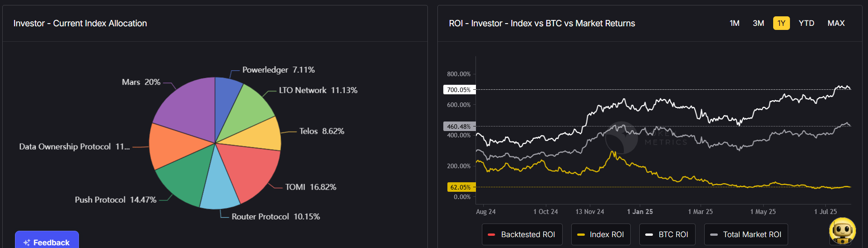The width and height of the screenshot is (868, 248).
Task: Select the 1M time range tab
Action: pyautogui.click(x=735, y=23)
